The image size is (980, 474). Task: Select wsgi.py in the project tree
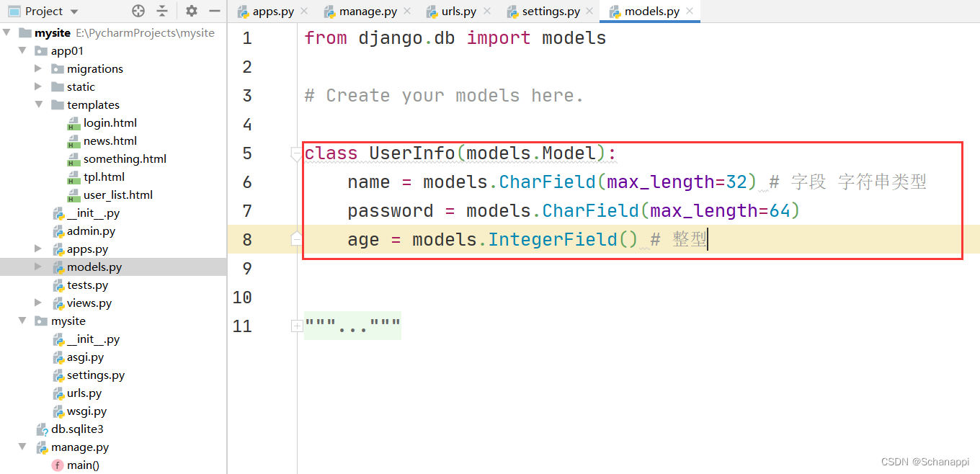[86, 411]
